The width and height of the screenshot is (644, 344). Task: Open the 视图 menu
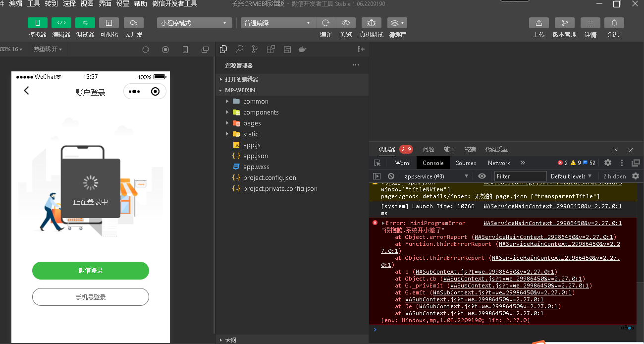pyautogui.click(x=87, y=3)
